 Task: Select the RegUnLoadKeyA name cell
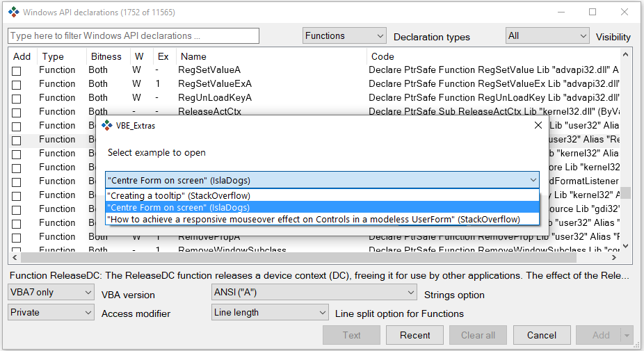(215, 98)
